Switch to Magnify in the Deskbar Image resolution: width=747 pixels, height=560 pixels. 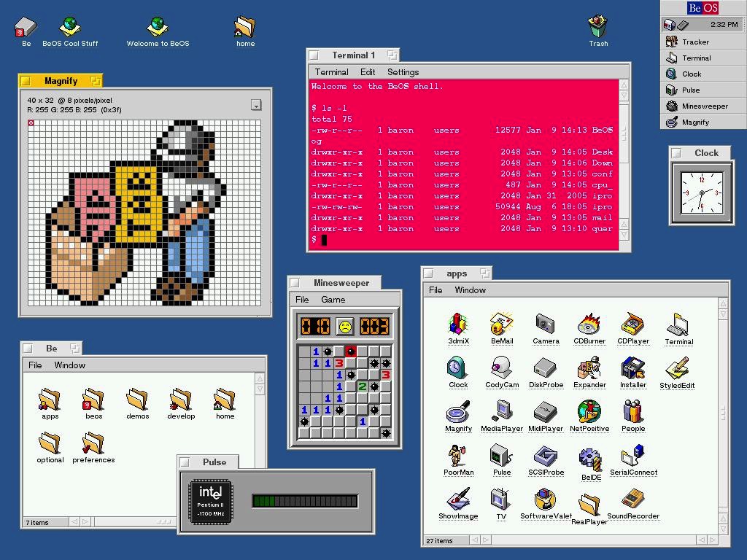pyautogui.click(x=703, y=122)
